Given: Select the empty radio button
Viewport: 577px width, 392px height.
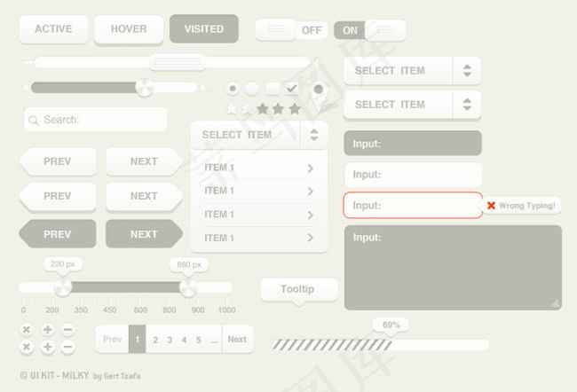Looking at the screenshot, I should pyautogui.click(x=252, y=89).
